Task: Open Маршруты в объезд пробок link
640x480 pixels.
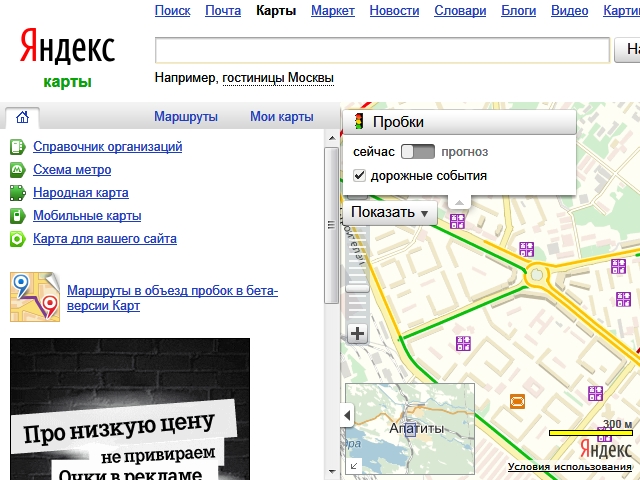Action: 172,298
